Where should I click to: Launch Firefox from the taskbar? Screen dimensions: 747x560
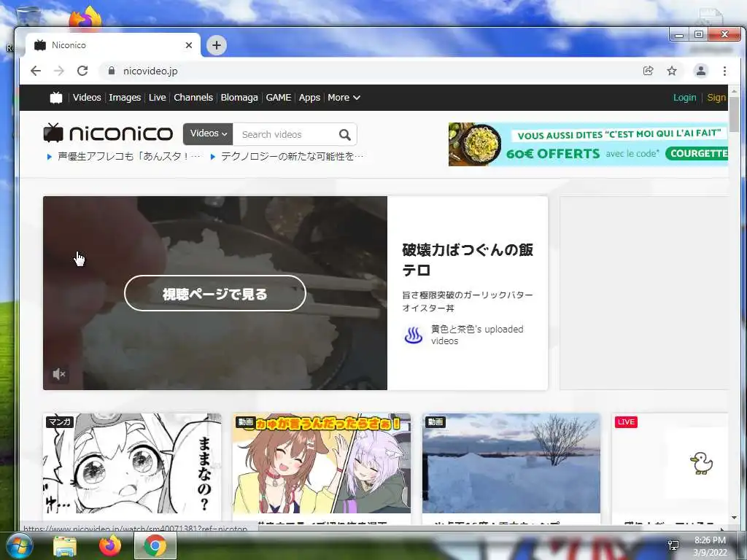(x=110, y=545)
